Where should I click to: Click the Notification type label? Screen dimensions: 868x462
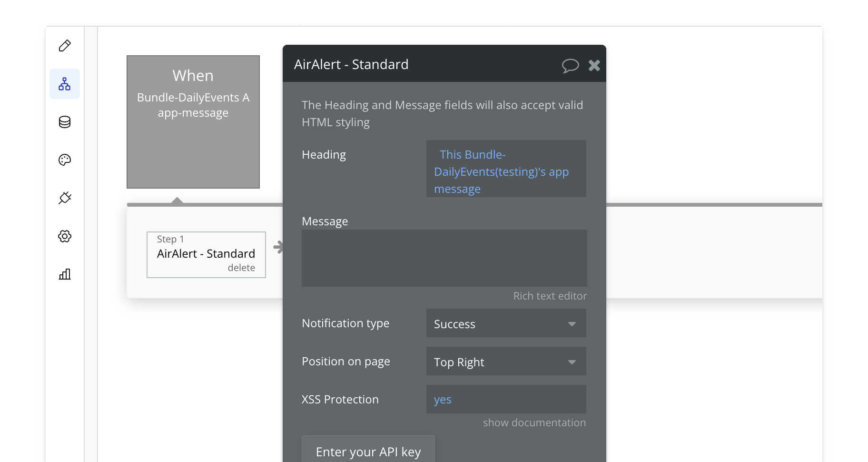pos(345,323)
